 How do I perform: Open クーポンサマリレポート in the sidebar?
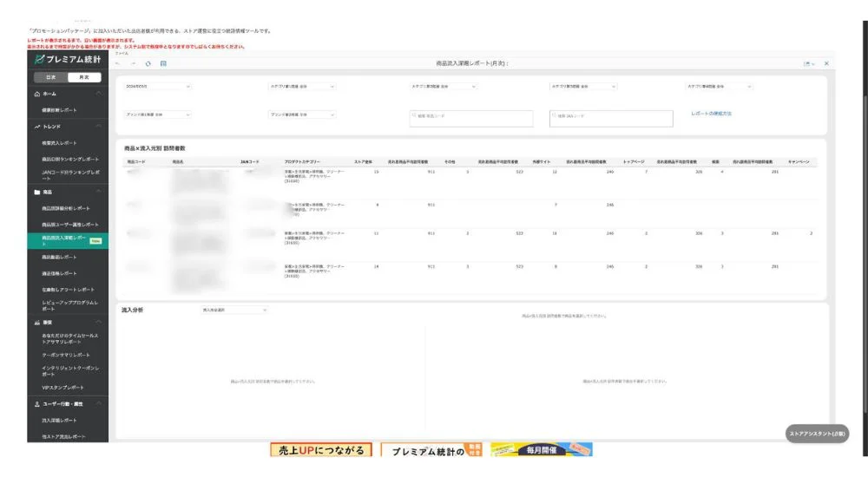click(66, 355)
